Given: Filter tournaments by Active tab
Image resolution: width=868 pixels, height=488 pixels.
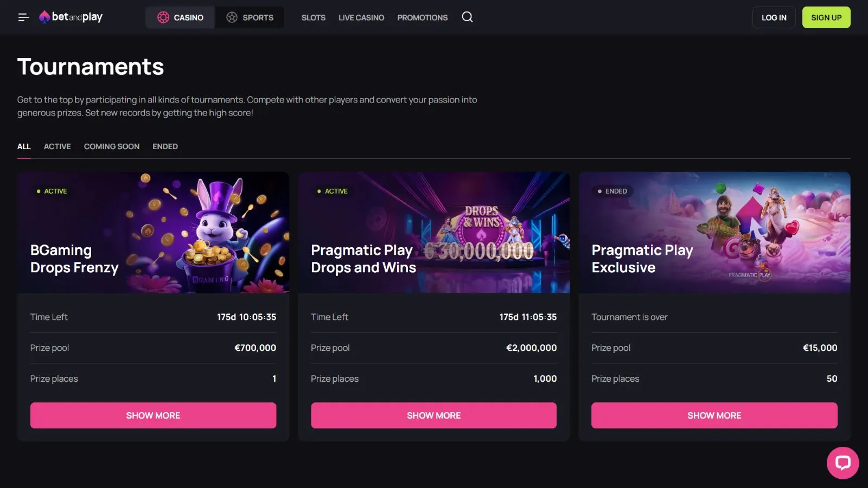Looking at the screenshot, I should pos(58,146).
